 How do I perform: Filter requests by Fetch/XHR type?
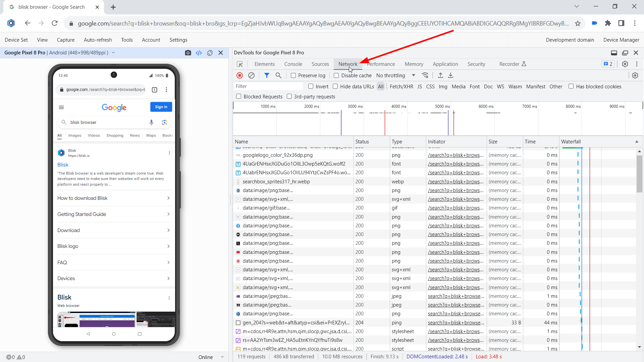click(x=401, y=86)
